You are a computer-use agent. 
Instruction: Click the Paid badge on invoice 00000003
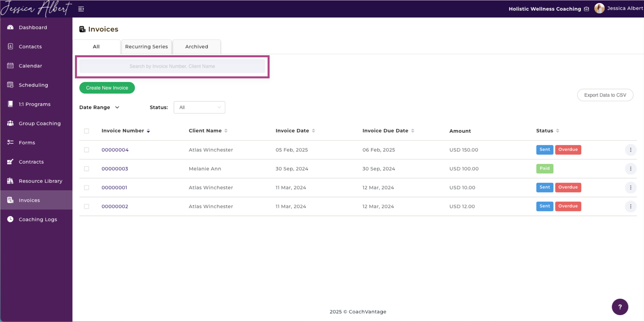tap(545, 168)
